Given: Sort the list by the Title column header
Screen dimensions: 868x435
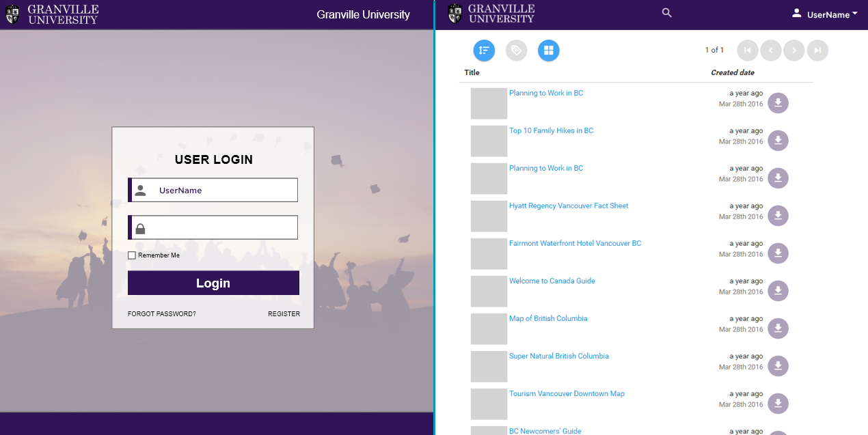Looking at the screenshot, I should [x=472, y=72].
